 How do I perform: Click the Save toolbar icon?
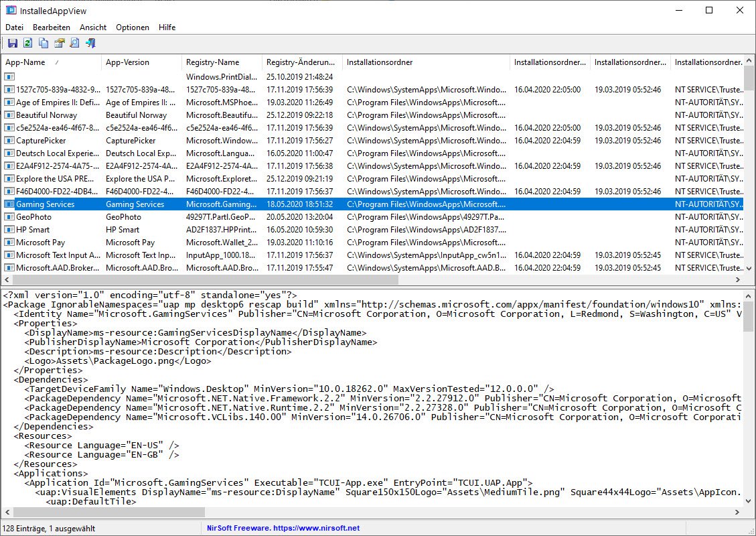pyautogui.click(x=12, y=44)
